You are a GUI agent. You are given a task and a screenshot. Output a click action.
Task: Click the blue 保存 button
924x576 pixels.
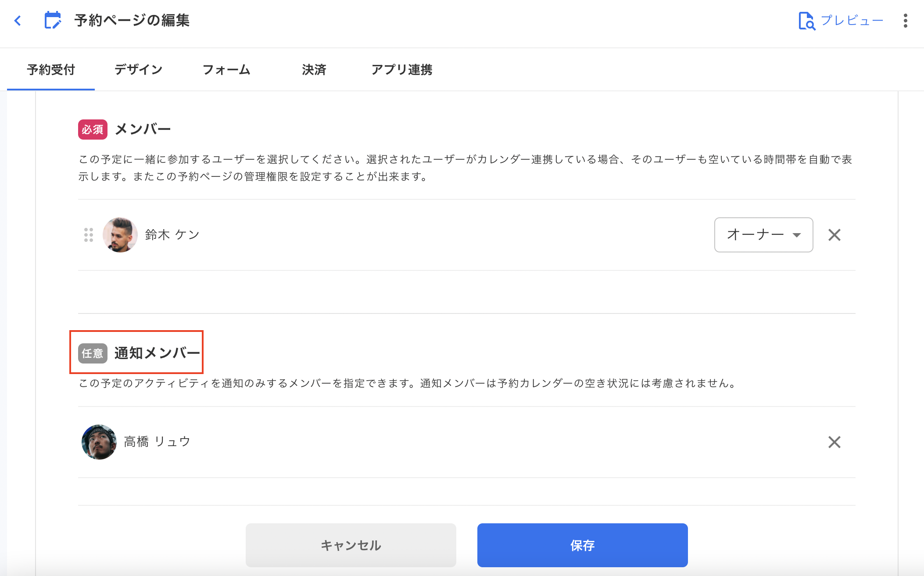582,545
